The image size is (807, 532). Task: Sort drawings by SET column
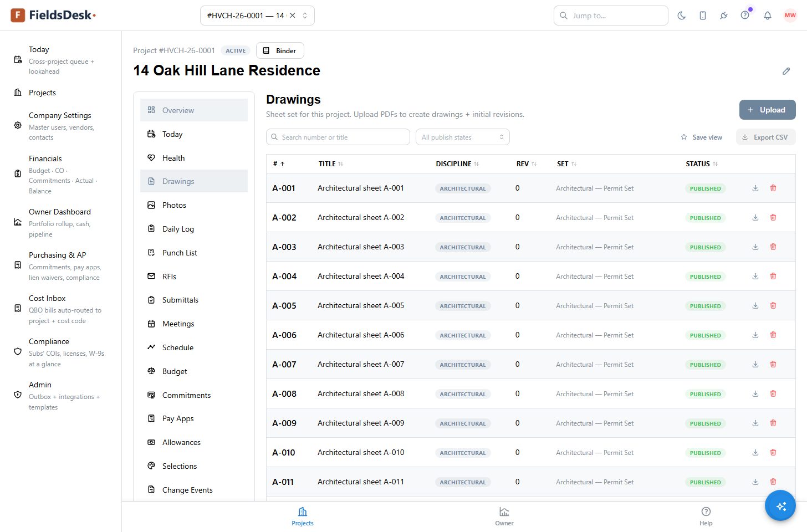(566, 164)
